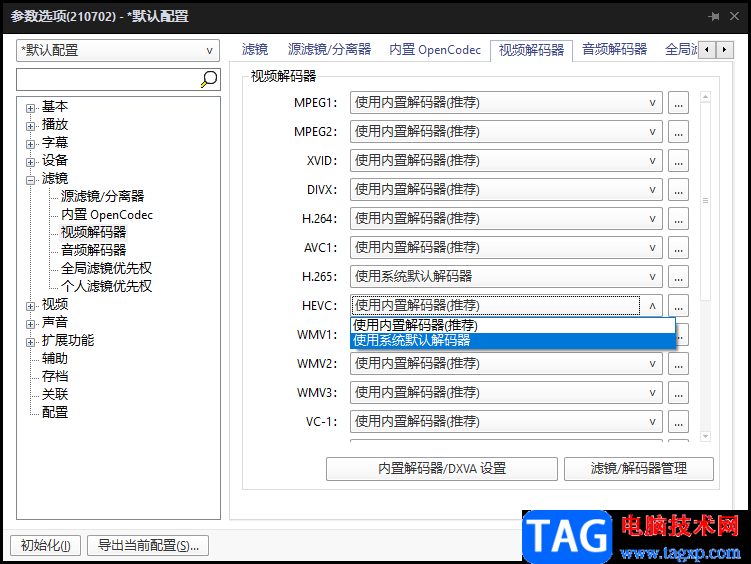751x564 pixels.
Task: Click the 初始化(I) button
Action: (46, 545)
